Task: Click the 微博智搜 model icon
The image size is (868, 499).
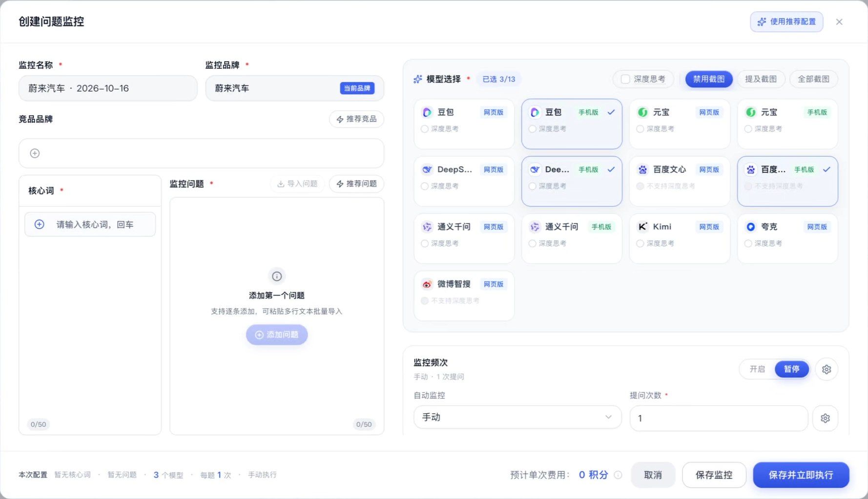Action: pos(427,284)
